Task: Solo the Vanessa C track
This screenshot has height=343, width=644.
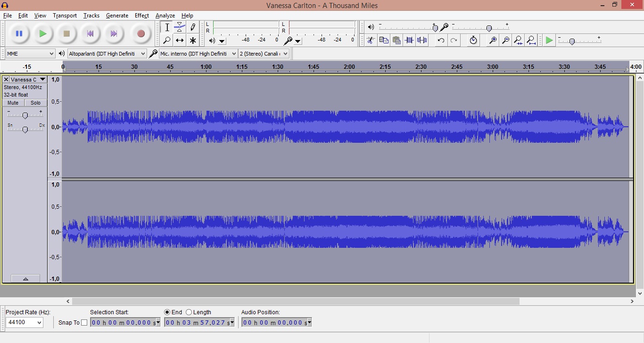Action: coord(36,103)
